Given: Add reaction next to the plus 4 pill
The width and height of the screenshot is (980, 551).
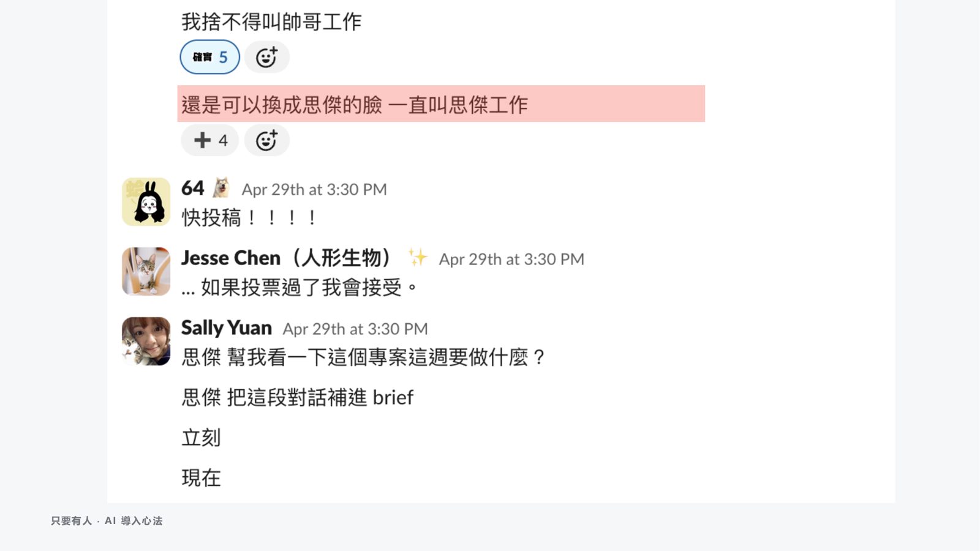Looking at the screenshot, I should point(266,140).
